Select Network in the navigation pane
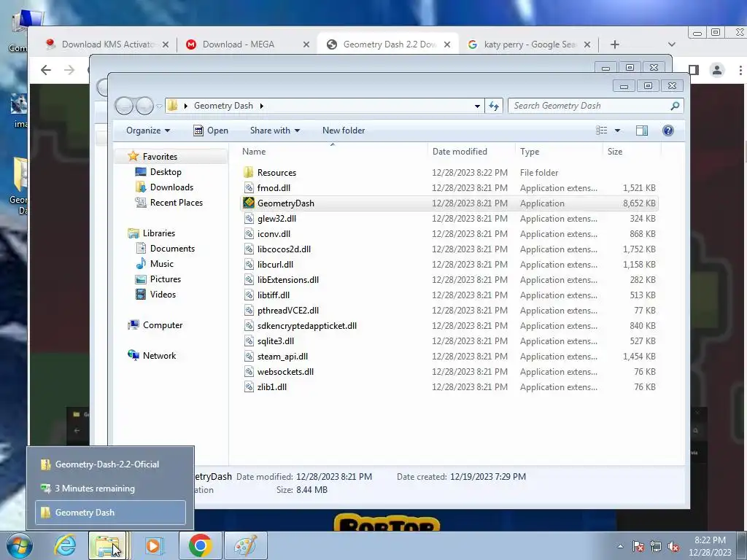Viewport: 747px width, 560px height. [x=159, y=356]
